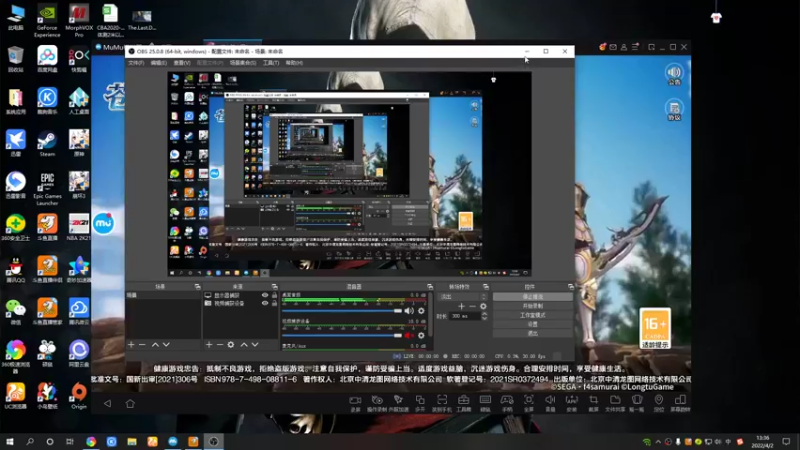Viewport: 800px width, 450px height.
Task: Open the mail icon in the MuMu title bar
Action: [x=613, y=47]
